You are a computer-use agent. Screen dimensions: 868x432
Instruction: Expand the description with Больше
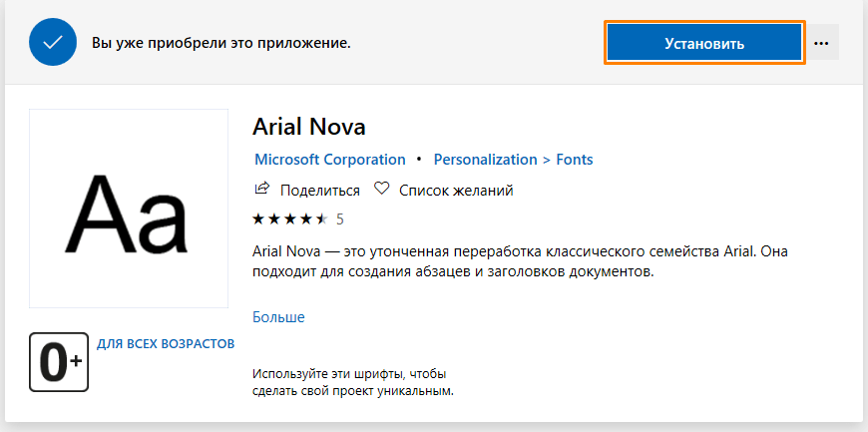(278, 317)
